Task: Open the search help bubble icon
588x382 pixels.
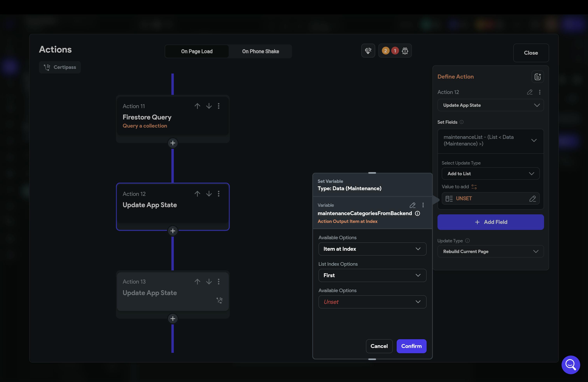Action: (x=570, y=364)
